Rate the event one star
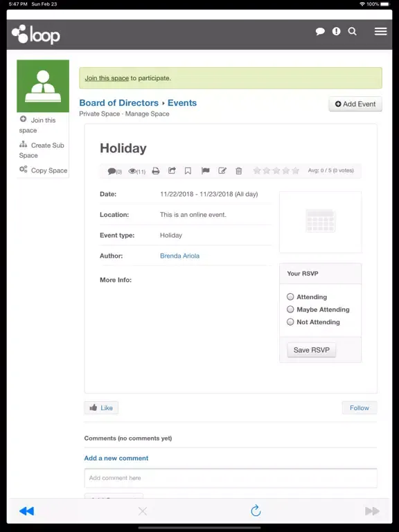 click(257, 170)
